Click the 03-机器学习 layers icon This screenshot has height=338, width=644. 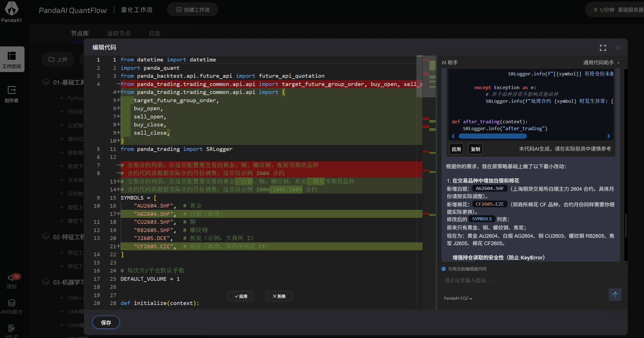(x=46, y=282)
